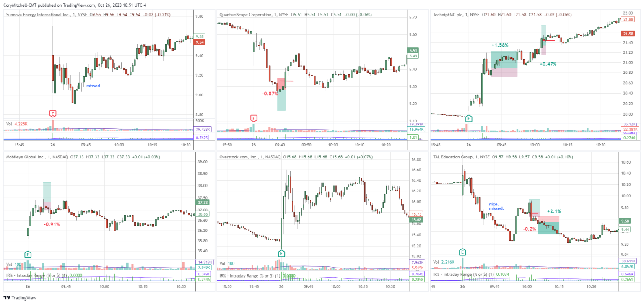Click the blue 'missed' annotation on Sunnova chart
The height and width of the screenshot is (304, 644).
(x=93, y=86)
